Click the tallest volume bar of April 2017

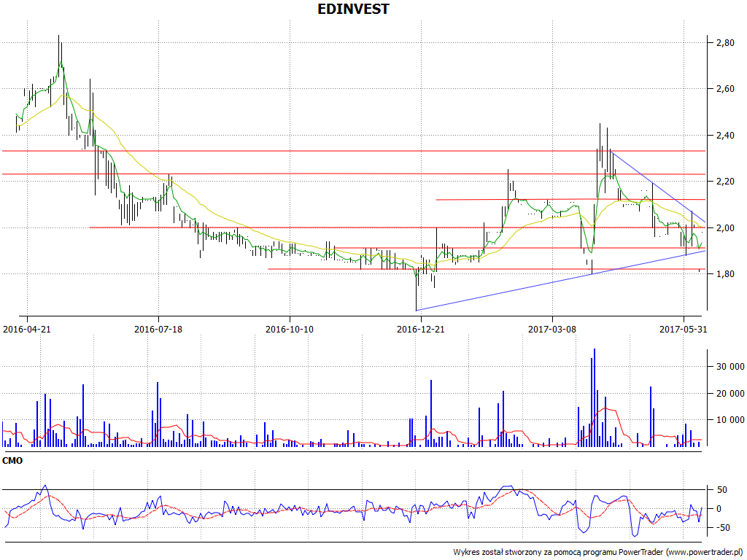(594, 397)
